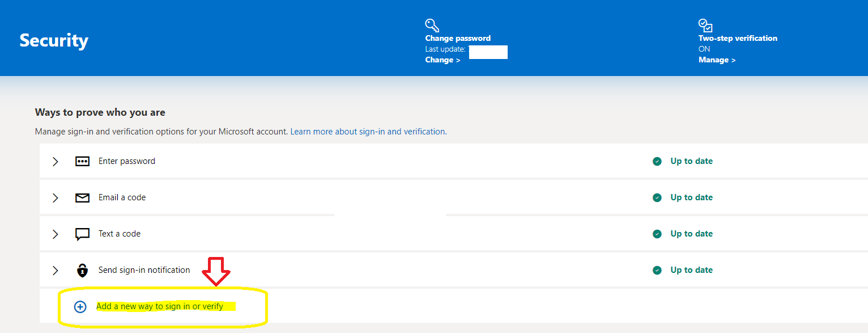The height and width of the screenshot is (333, 868).
Task: Click the padlock icon beside Send sign-in notification
Action: pos(83,270)
